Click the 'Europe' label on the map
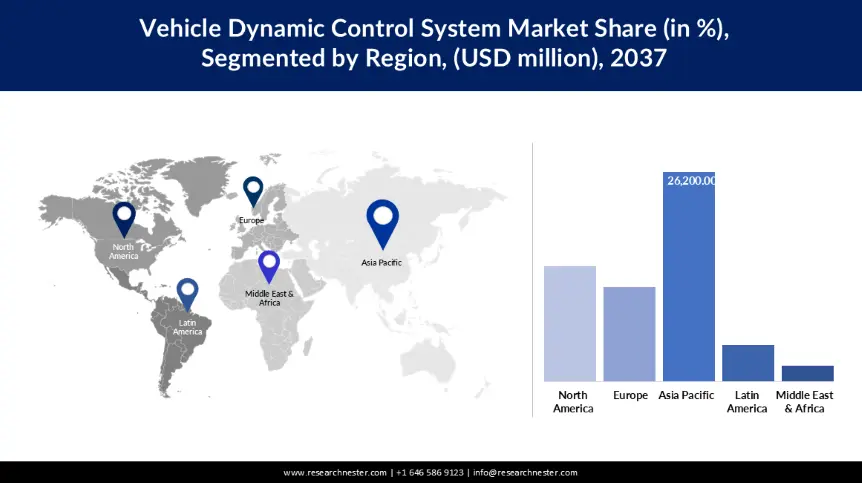This screenshot has height=483, width=862. 251,220
